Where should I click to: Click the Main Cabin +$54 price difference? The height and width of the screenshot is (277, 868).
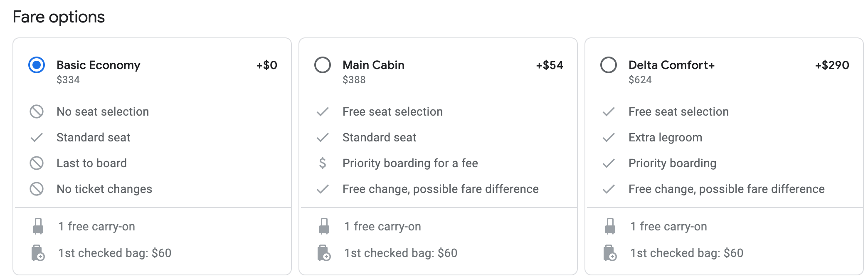click(549, 65)
